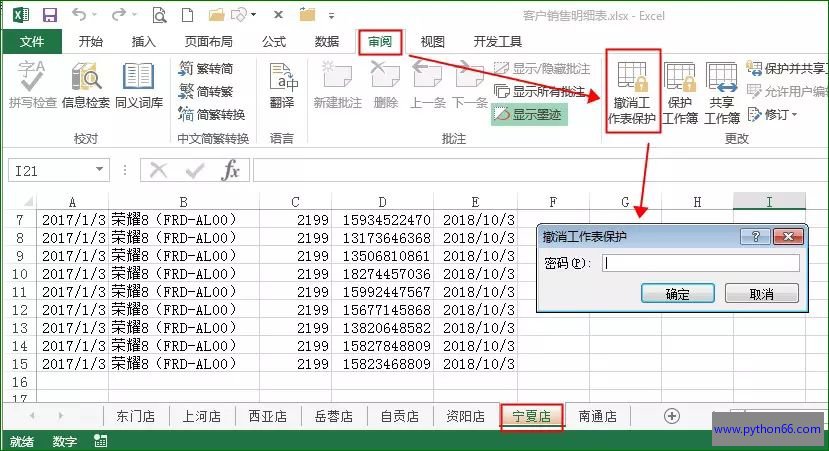The width and height of the screenshot is (829, 451).
Task: Toggle the Show Ink button (显示墨迹)
Action: pyautogui.click(x=528, y=115)
